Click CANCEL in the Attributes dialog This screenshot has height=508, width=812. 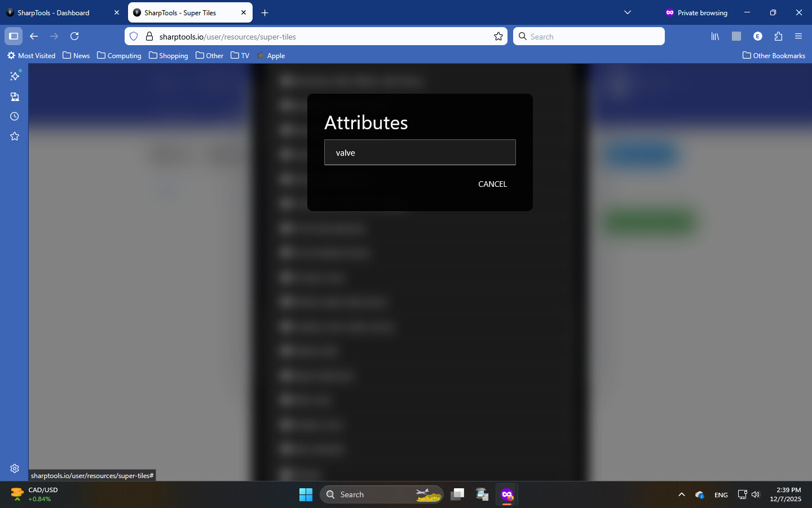(x=492, y=184)
